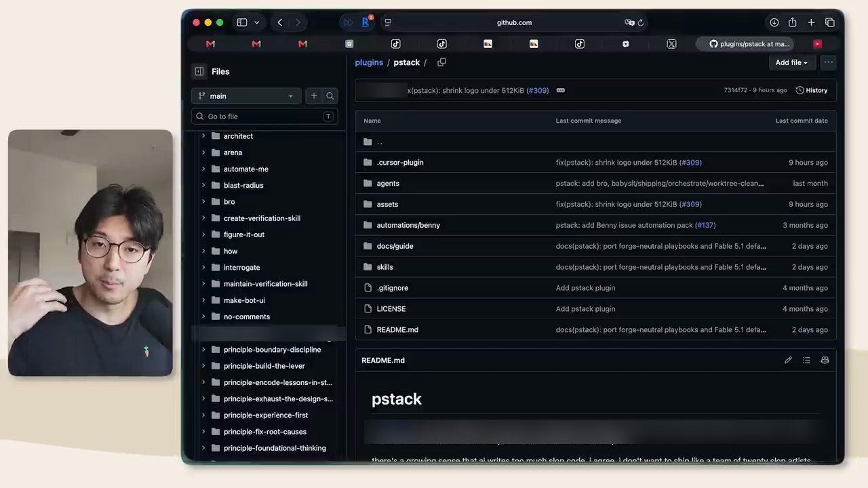Click the github.com address bar

[x=514, y=22]
